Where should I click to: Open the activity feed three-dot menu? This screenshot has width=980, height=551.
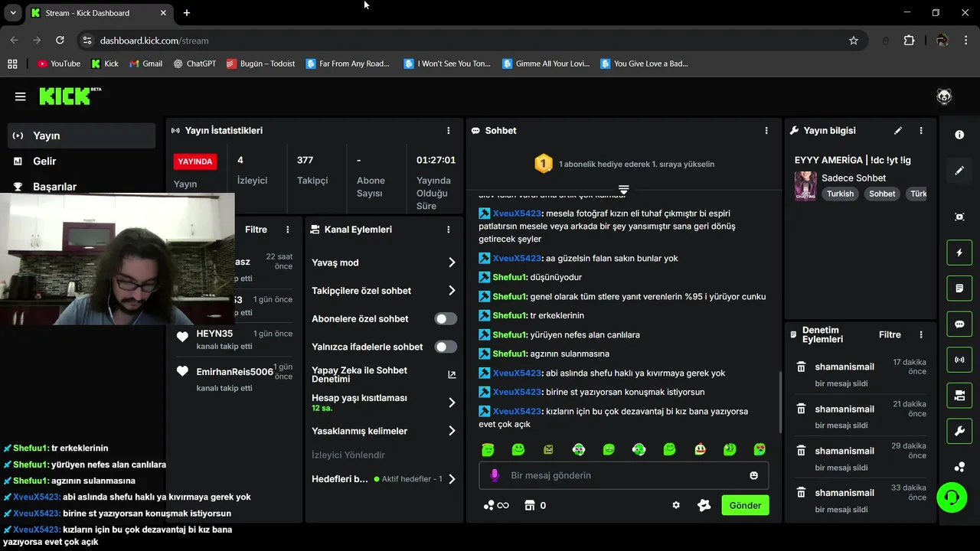click(288, 230)
